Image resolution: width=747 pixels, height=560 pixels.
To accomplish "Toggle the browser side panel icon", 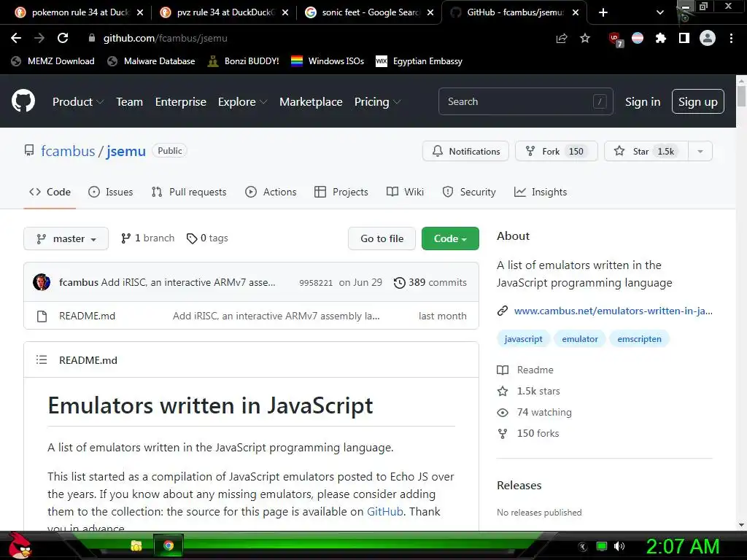I will pos(684,38).
